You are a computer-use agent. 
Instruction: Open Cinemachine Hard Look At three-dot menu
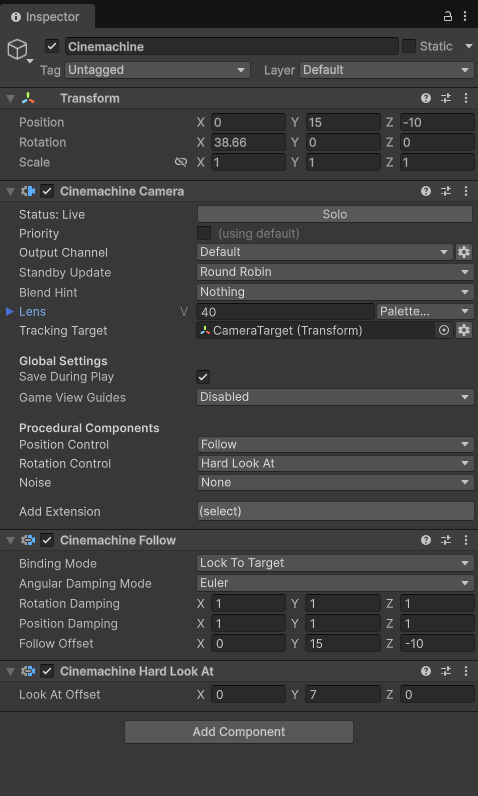466,671
